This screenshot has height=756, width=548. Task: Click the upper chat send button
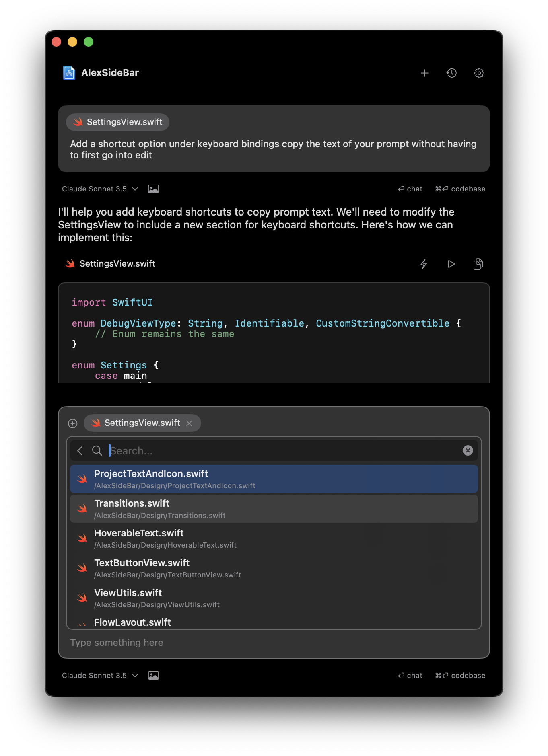[410, 189]
